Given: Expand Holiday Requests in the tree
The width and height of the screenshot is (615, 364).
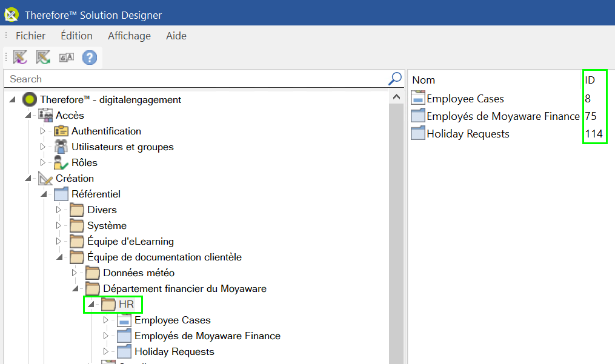Looking at the screenshot, I should click(105, 351).
